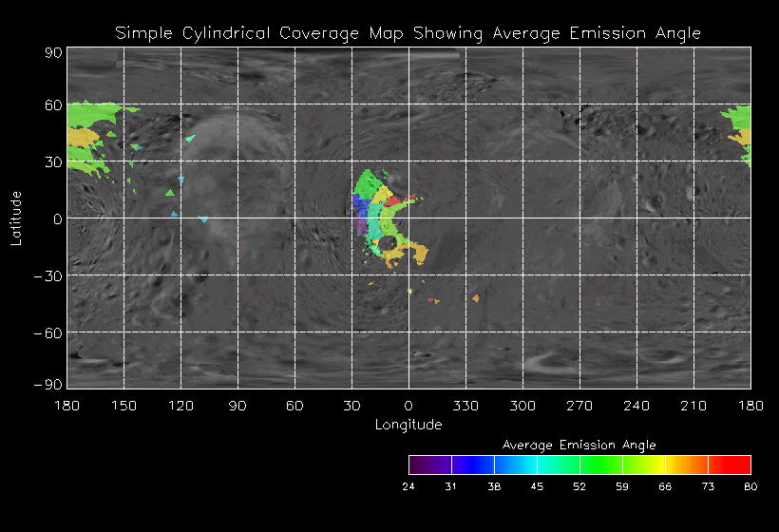Select the 270 longitude tick label
The image size is (779, 532).
click(x=579, y=406)
